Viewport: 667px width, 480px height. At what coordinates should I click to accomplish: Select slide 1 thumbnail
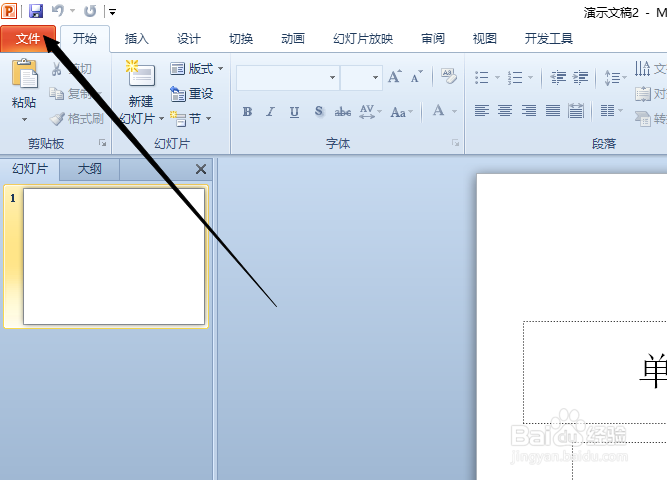tap(114, 256)
